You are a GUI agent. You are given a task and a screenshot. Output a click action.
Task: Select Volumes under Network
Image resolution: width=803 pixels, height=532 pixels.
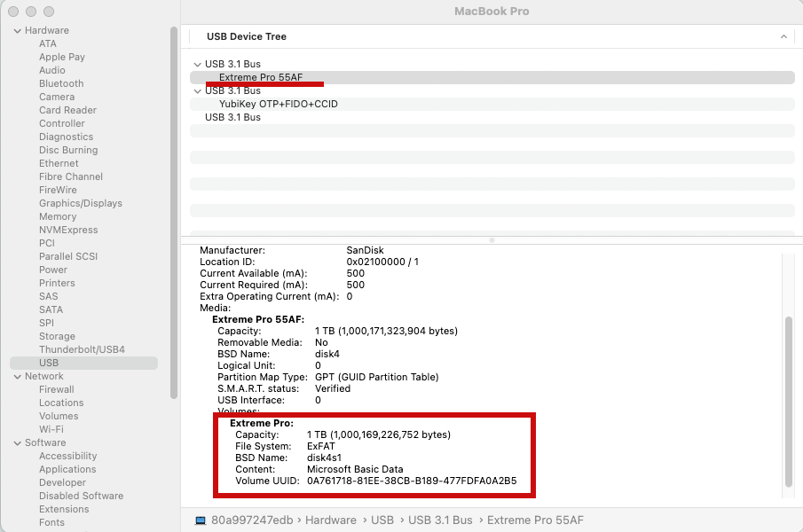pos(59,417)
